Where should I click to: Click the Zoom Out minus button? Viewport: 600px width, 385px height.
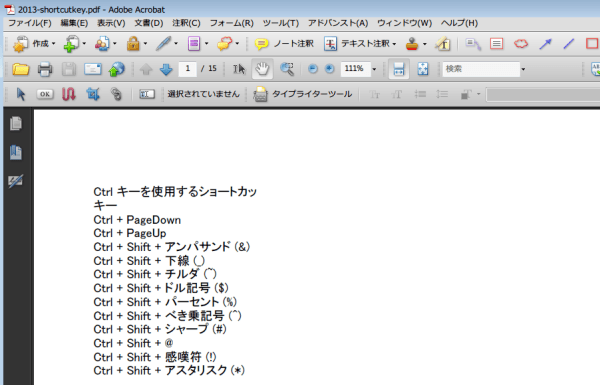point(313,69)
